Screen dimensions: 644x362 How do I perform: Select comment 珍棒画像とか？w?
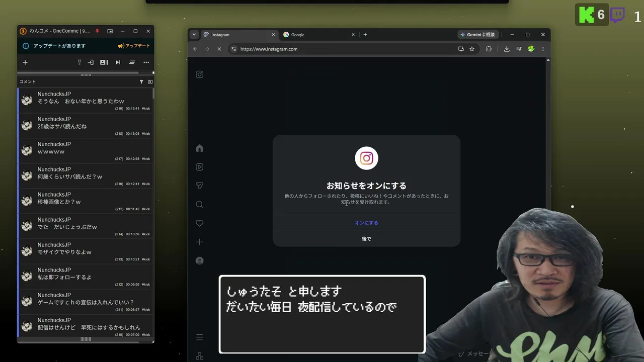point(86,202)
